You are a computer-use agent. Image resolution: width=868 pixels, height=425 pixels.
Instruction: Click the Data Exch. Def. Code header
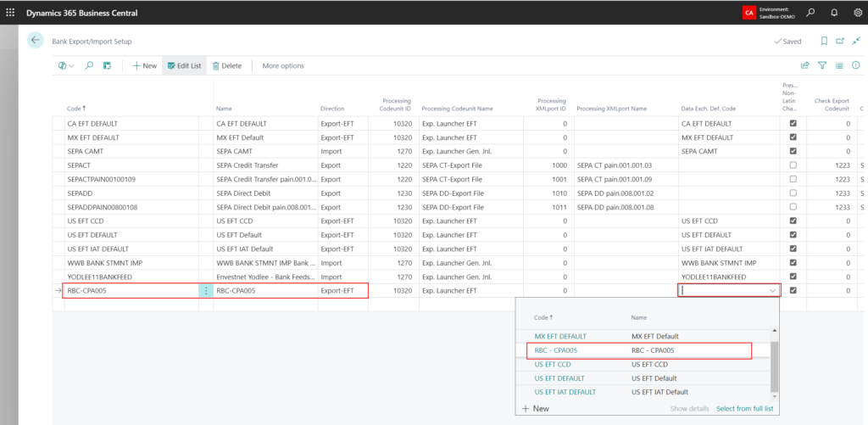(x=707, y=109)
